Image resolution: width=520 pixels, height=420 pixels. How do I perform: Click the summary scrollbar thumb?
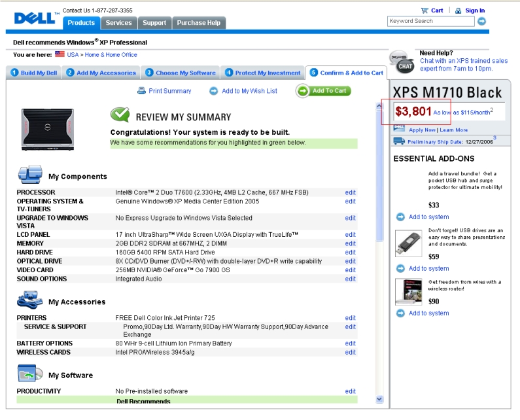point(379,175)
